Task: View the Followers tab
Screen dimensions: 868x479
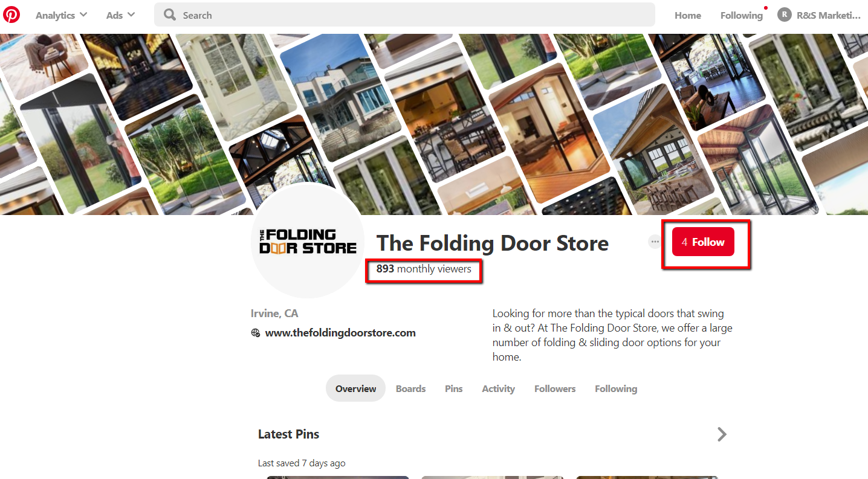Action: click(x=555, y=388)
